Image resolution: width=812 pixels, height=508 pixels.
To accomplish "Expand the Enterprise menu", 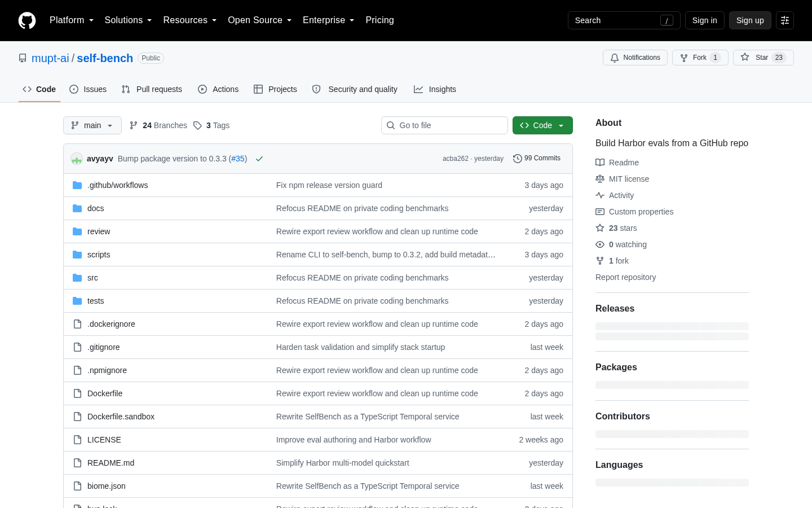I will point(328,20).
